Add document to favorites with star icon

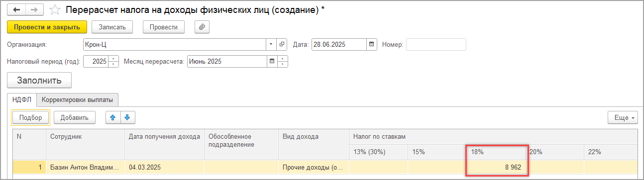tap(55, 10)
